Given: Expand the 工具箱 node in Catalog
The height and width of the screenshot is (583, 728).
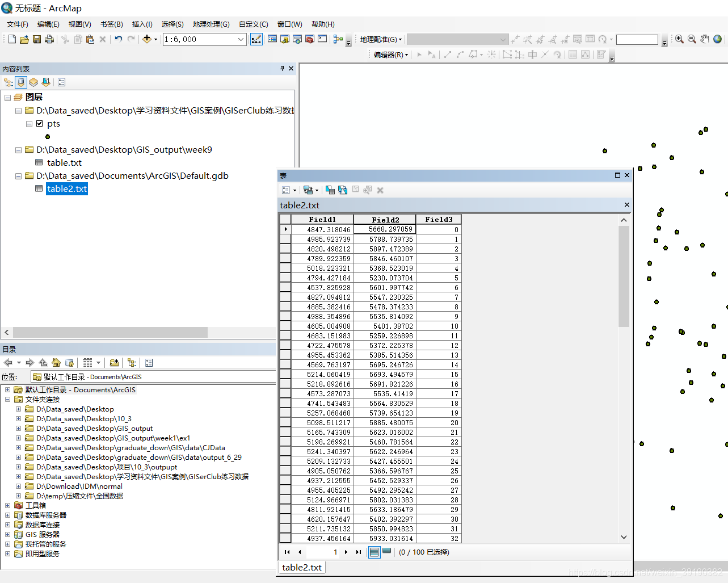Looking at the screenshot, I should pyautogui.click(x=7, y=505).
